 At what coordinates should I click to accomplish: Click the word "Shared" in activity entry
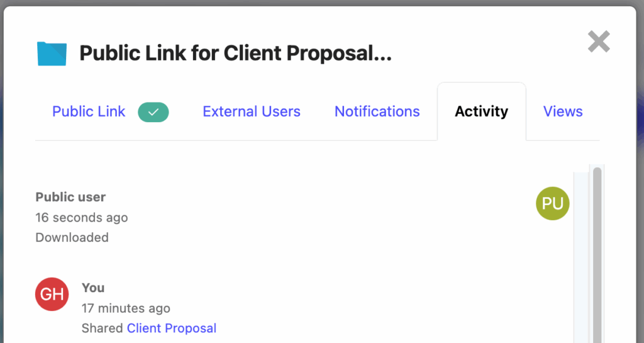[x=103, y=329]
